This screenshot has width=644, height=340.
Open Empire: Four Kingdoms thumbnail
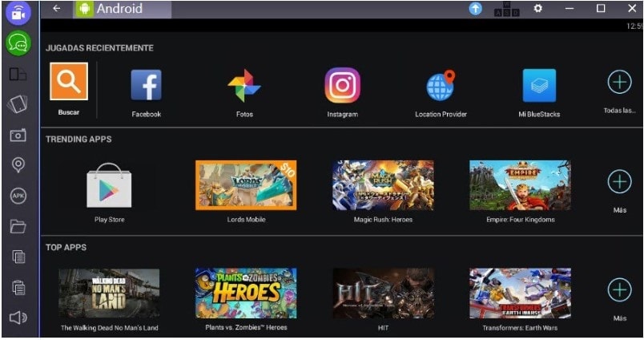520,185
